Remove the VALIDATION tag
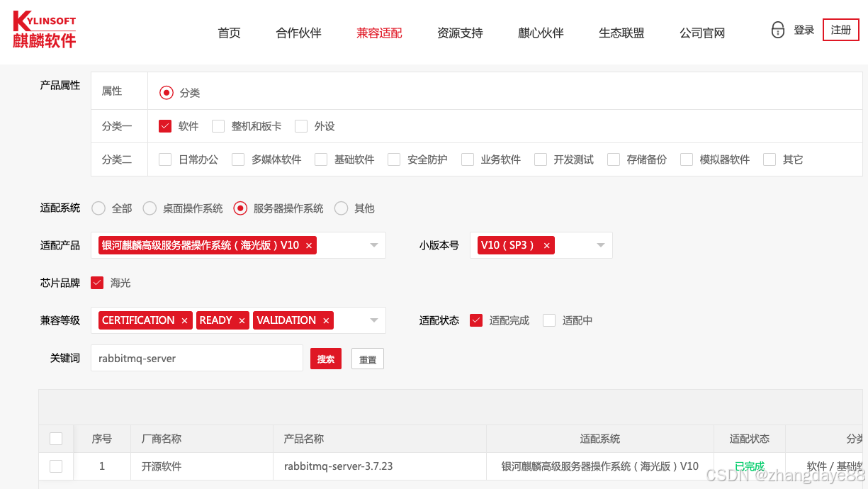Viewport: 868px width, 489px height. [326, 320]
